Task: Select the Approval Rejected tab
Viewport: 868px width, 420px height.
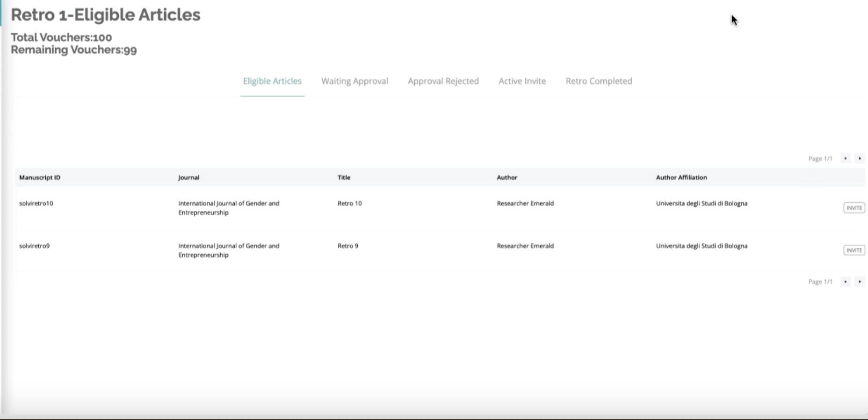Action: [x=443, y=81]
